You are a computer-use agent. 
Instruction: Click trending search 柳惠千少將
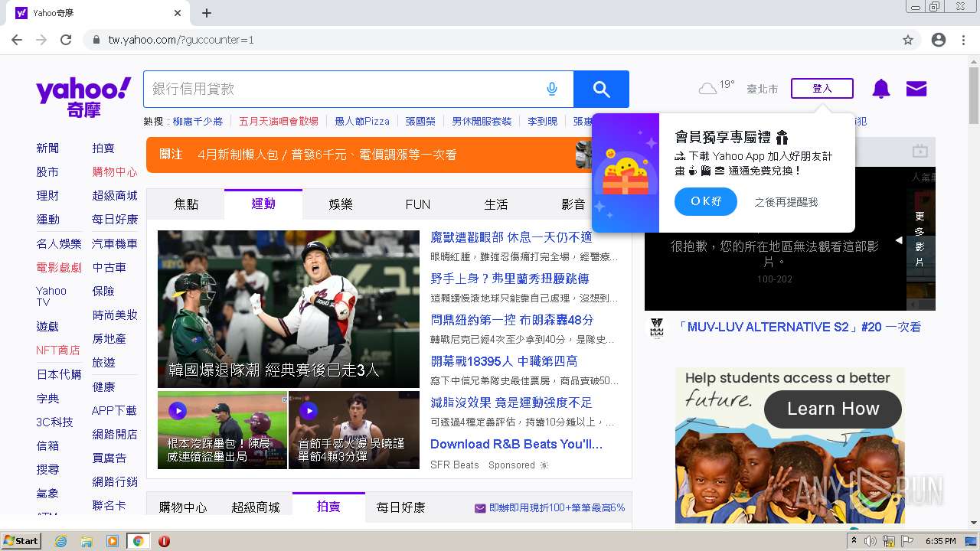pos(198,122)
